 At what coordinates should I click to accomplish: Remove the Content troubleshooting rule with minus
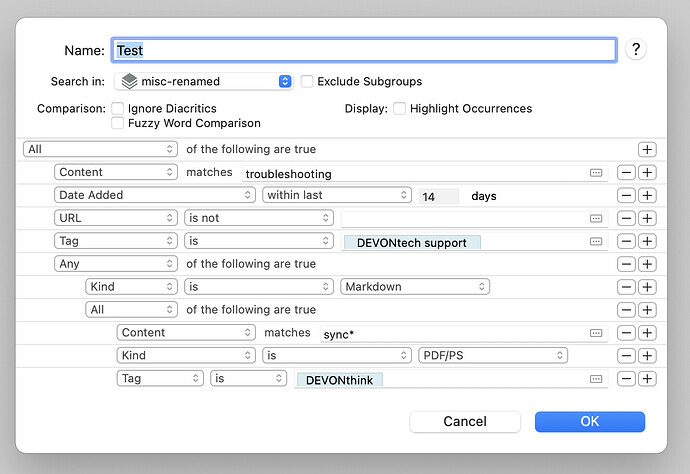[x=625, y=172]
